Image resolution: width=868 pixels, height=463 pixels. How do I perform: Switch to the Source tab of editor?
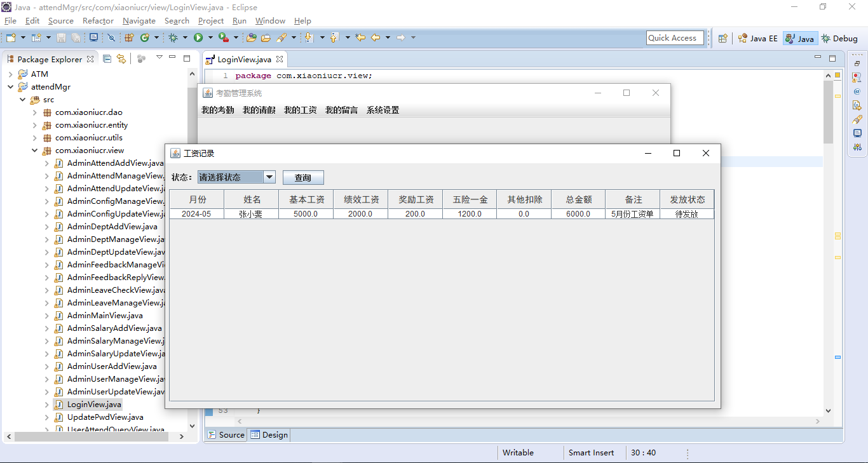(226, 435)
